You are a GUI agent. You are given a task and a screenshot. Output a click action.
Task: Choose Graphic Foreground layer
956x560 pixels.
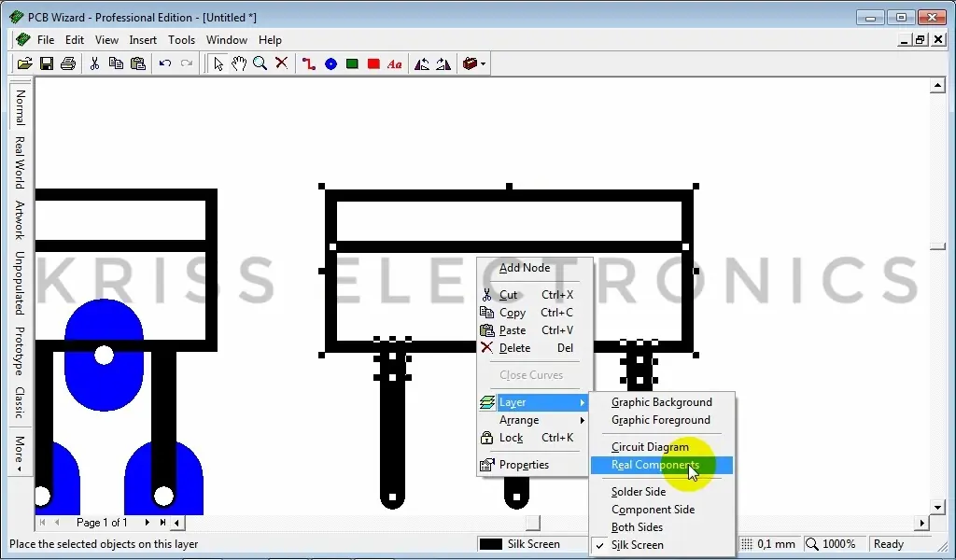coord(662,420)
